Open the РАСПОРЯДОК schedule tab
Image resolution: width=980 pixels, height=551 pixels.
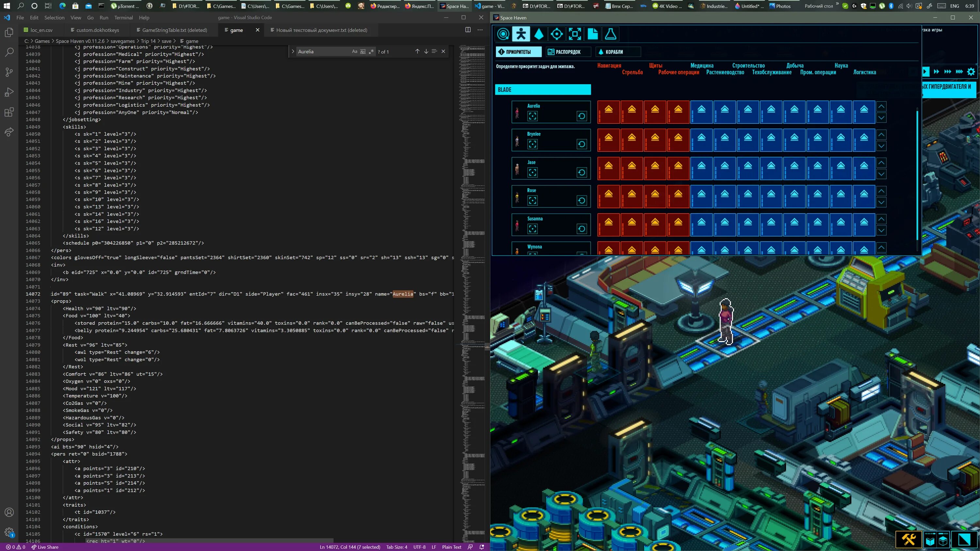[x=568, y=52]
